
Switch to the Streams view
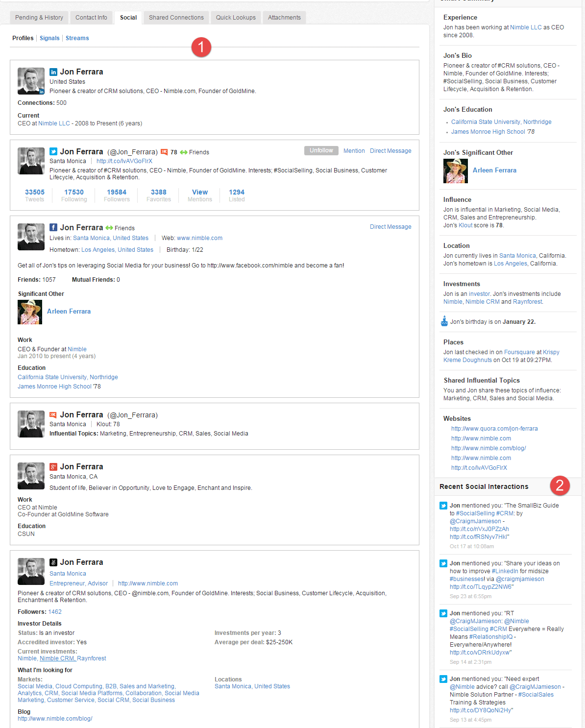point(77,38)
